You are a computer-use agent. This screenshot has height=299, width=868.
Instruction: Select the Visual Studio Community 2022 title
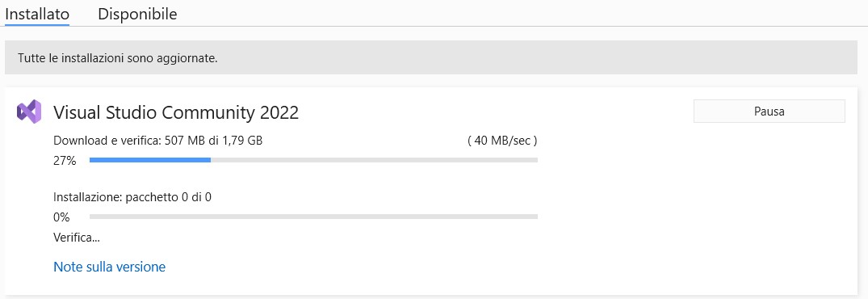click(x=176, y=113)
